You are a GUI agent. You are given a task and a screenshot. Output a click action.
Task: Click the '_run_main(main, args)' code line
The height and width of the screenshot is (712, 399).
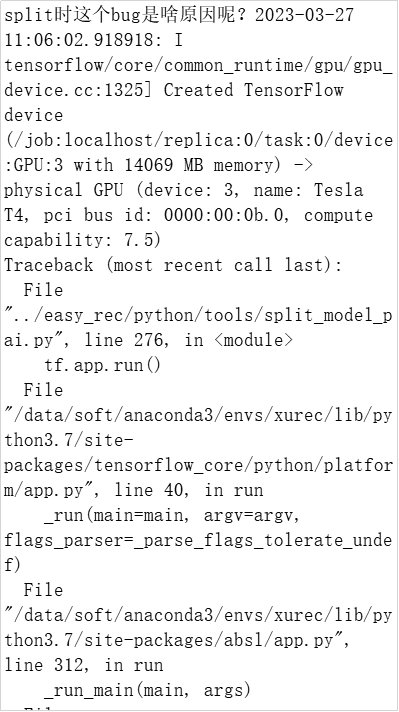[148, 691]
